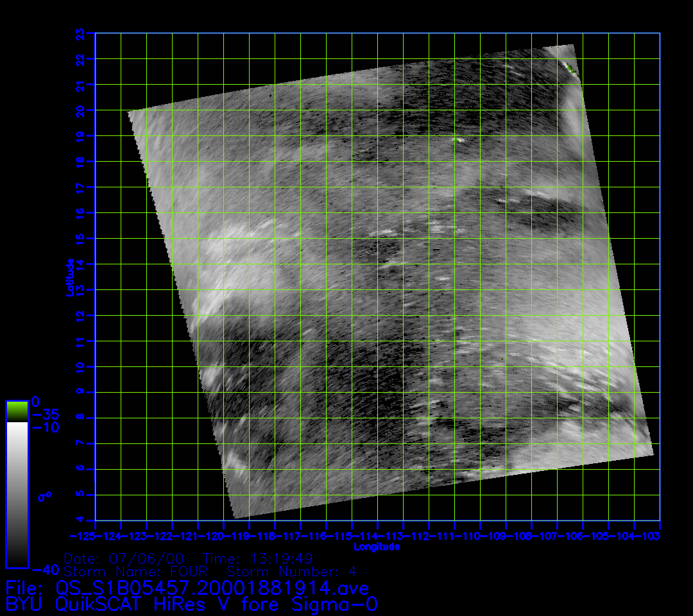This screenshot has width=693, height=616.
Task: Click the Latitude axis title
Action: click(x=69, y=277)
